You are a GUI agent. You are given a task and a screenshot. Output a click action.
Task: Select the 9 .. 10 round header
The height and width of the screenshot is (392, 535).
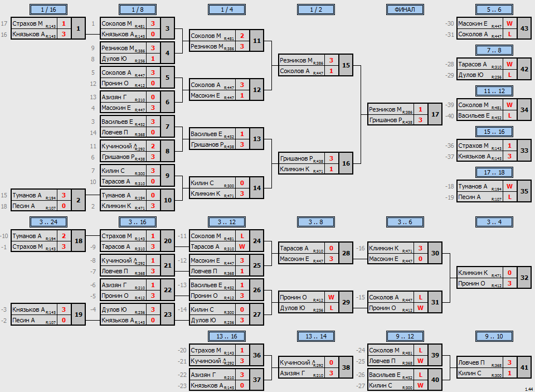coord(494,336)
